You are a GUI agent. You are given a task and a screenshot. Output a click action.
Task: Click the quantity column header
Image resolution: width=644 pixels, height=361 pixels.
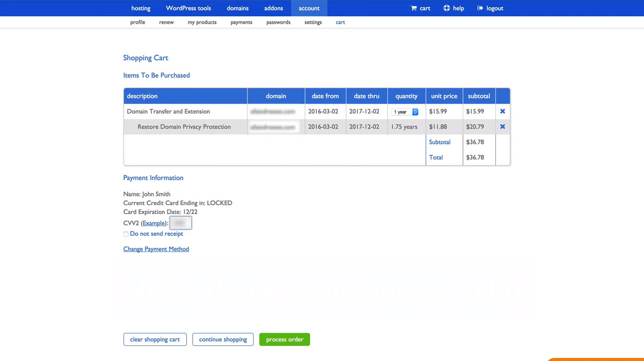(406, 96)
